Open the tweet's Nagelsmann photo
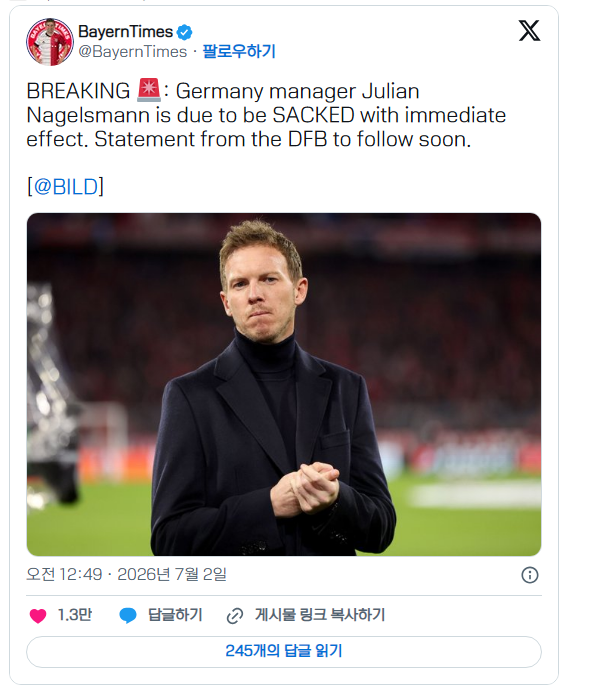Viewport: 591px width, 691px height. [284, 384]
